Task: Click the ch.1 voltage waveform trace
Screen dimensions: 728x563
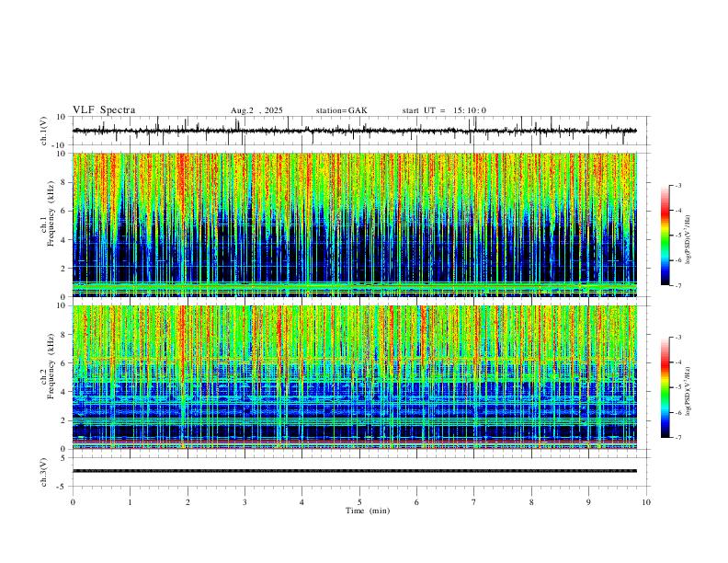Action: (x=355, y=131)
